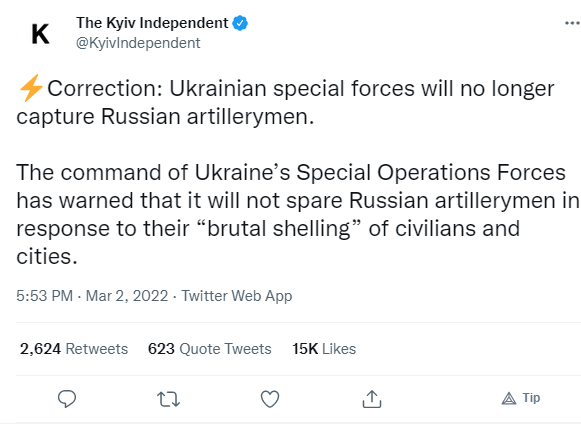Click the Mar 2, 2022 date
Screen dimensions: 581x425
(127, 296)
